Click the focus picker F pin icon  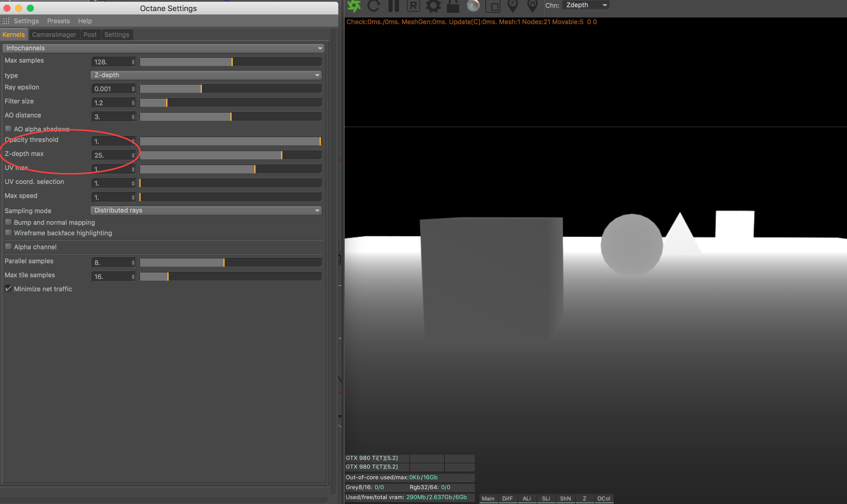[x=512, y=6]
